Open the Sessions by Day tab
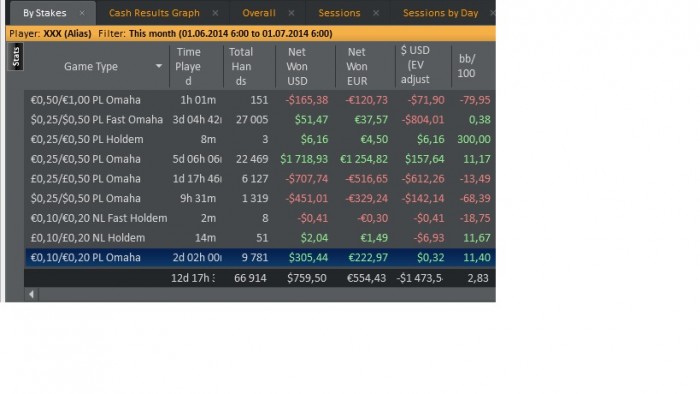Screen dimensions: 700x394 pyautogui.click(x=440, y=13)
